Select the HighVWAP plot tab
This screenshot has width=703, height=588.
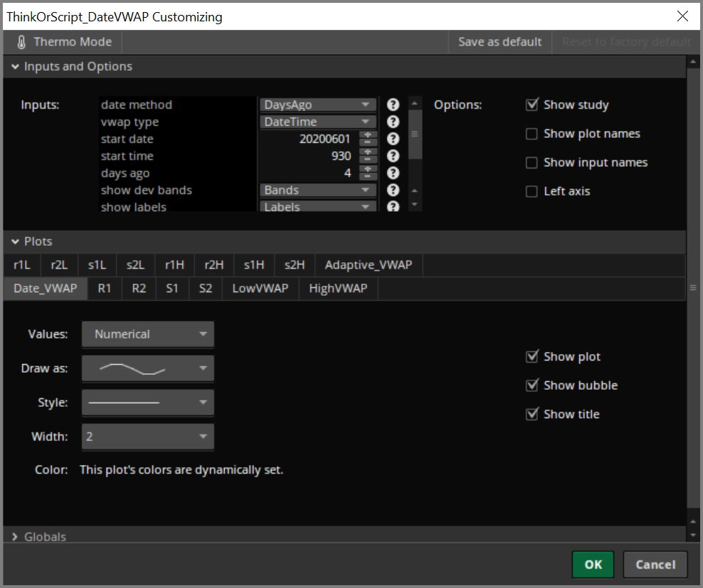click(x=338, y=288)
